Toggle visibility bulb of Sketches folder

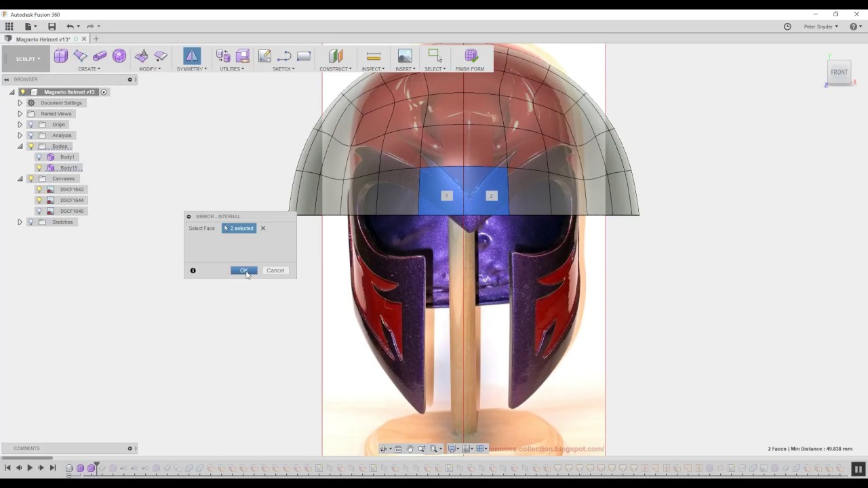point(31,222)
